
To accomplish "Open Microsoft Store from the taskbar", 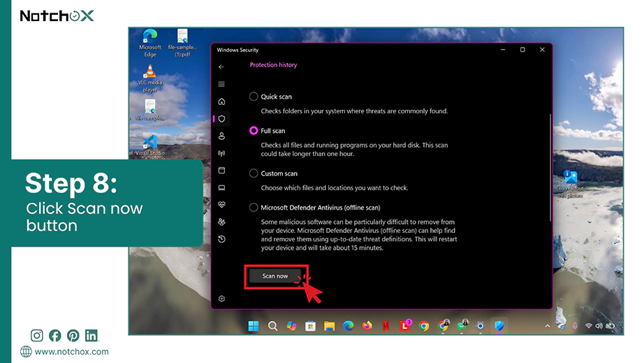I will 311,326.
